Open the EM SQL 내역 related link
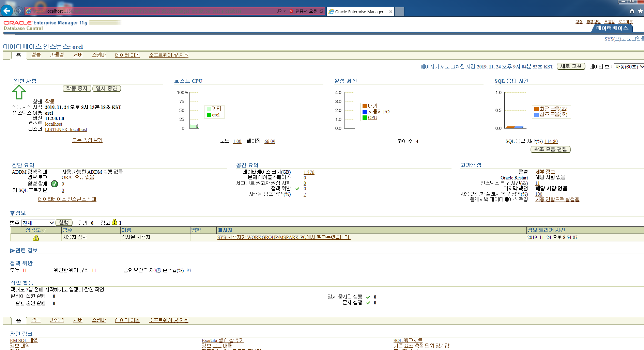This screenshot has height=350, width=644. click(x=24, y=340)
